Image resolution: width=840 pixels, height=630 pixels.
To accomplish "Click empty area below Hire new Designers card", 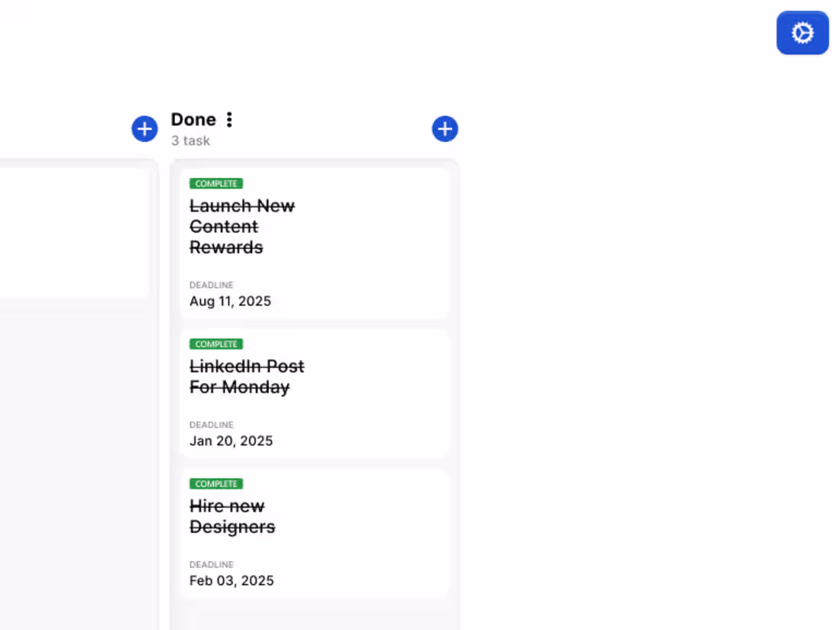I will tap(315, 616).
